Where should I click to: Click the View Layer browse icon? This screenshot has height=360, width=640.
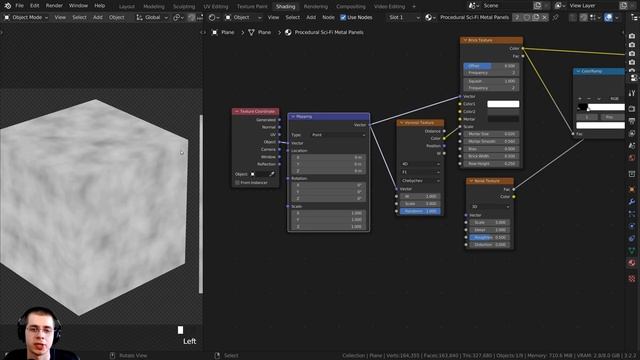coord(560,6)
